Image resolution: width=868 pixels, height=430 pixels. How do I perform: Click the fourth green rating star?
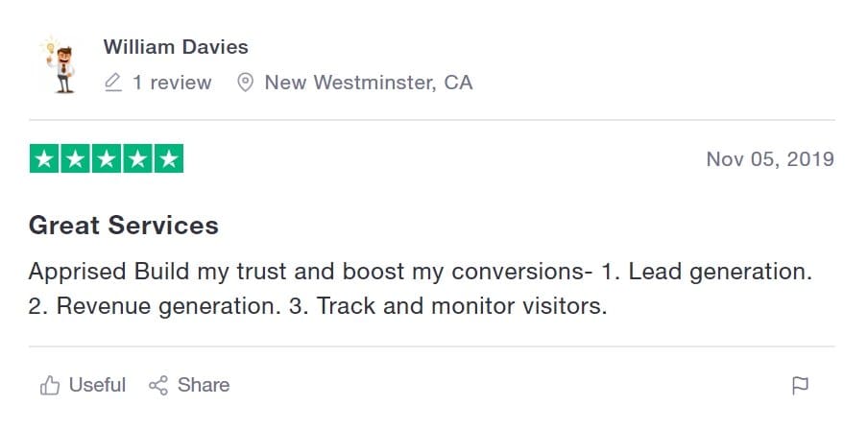(137, 159)
